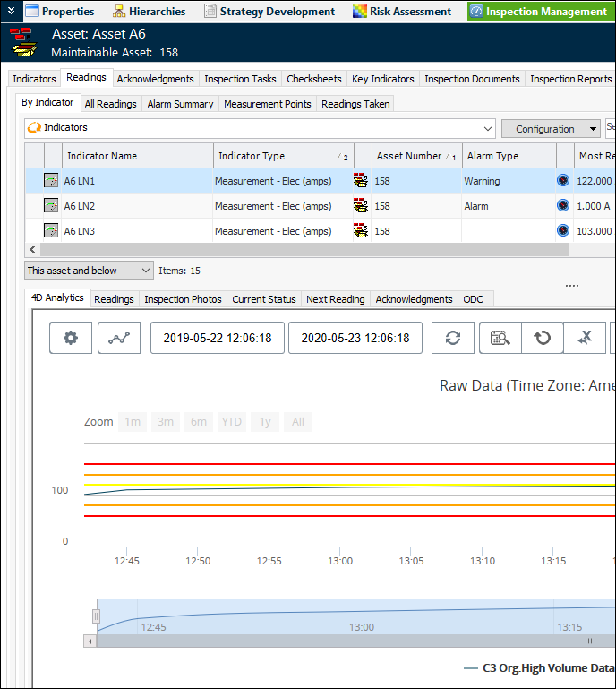Switch to the Alarm Summary tab
Image resolution: width=616 pixels, height=689 pixels.
[x=180, y=104]
